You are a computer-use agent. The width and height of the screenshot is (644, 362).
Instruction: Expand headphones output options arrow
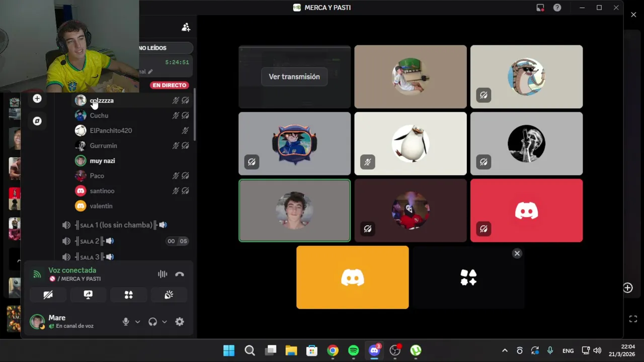coord(164,322)
